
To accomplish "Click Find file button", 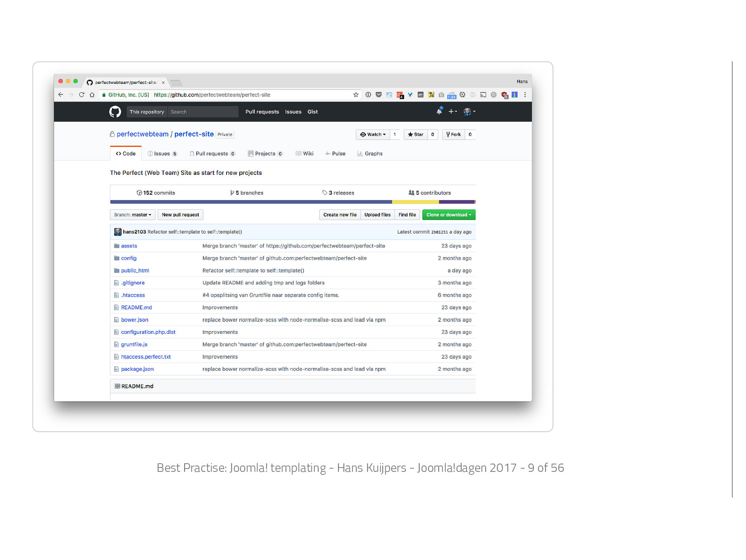I will tap(407, 215).
